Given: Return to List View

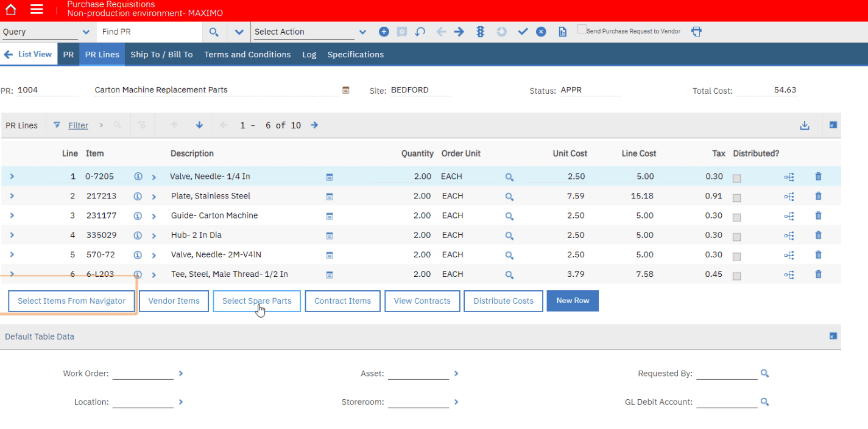Looking at the screenshot, I should point(28,54).
